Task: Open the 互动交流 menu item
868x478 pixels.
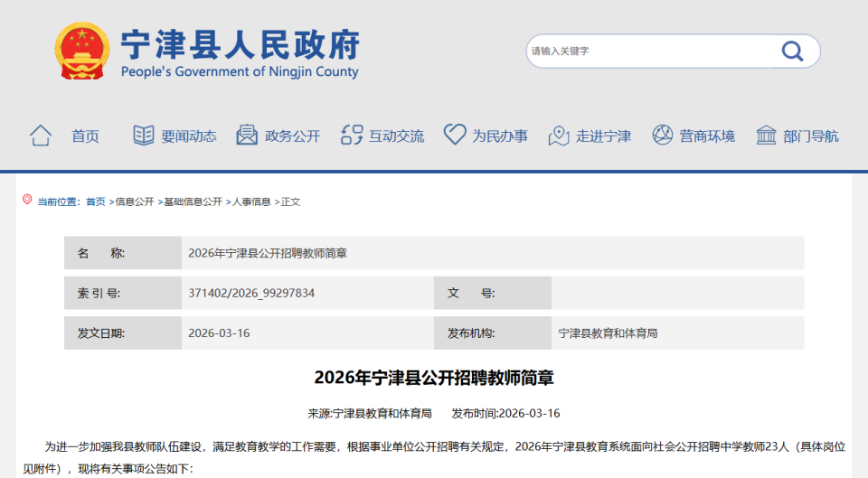Action: click(x=396, y=136)
